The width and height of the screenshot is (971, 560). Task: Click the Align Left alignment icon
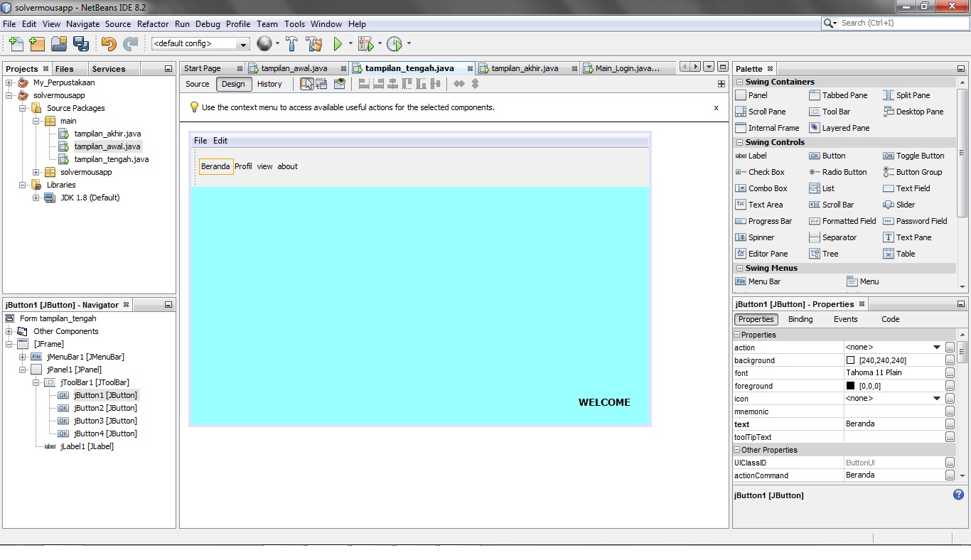[363, 84]
